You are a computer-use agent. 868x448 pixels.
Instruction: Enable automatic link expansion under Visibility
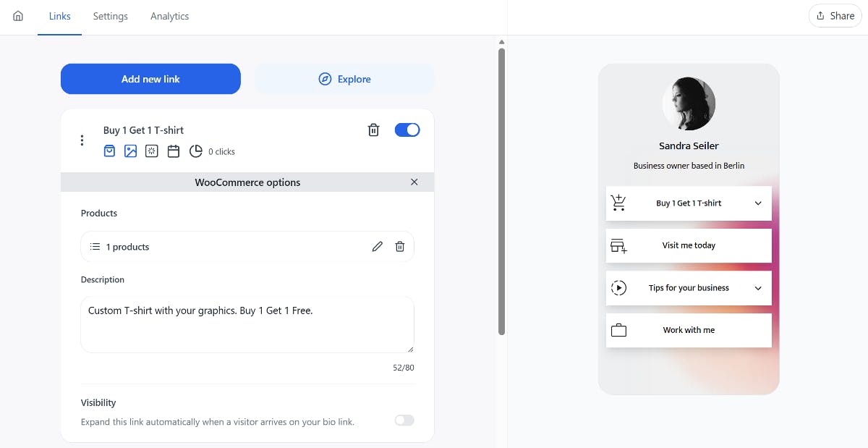[x=404, y=420]
